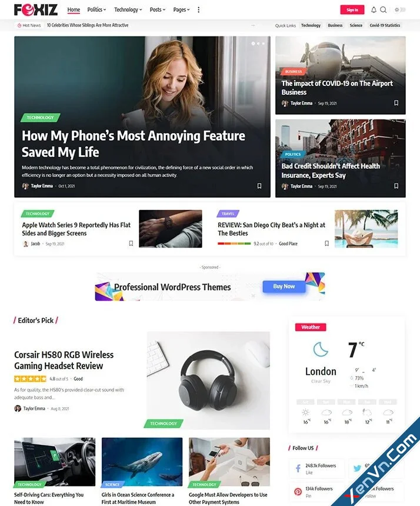Toggle dark mode switch in header

coord(400,9)
